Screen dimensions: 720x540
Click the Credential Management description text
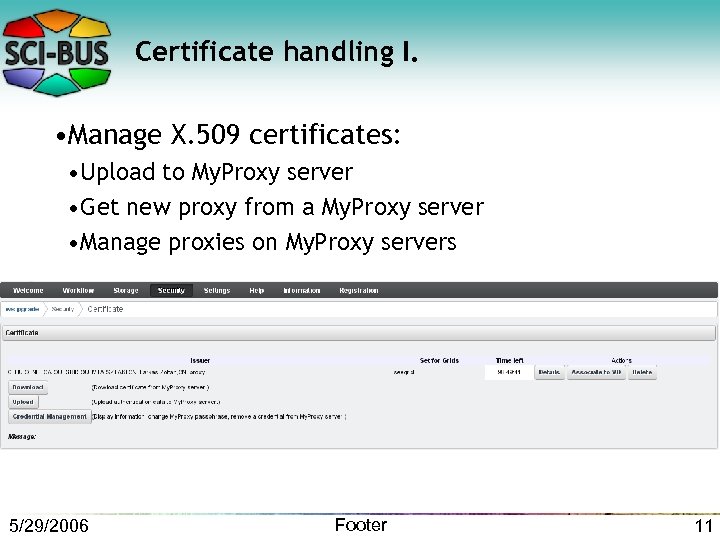click(x=219, y=416)
